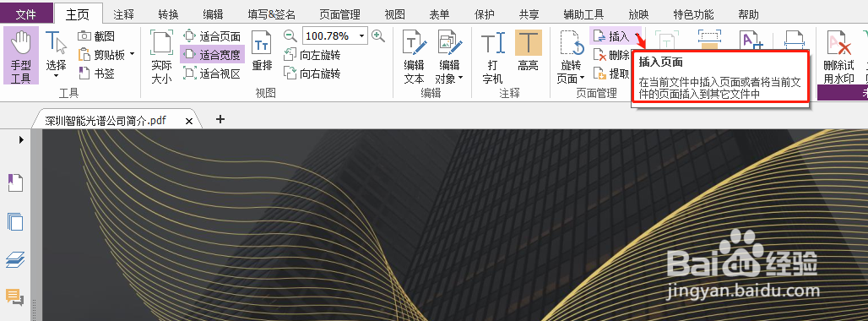
Task: Choose Fit Page (适合页面)
Action: (213, 36)
